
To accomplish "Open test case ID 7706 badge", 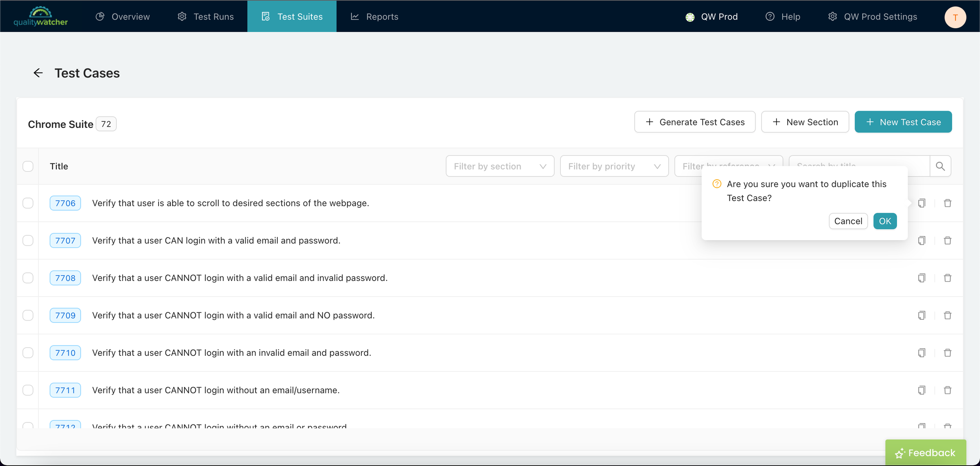I will 65,203.
